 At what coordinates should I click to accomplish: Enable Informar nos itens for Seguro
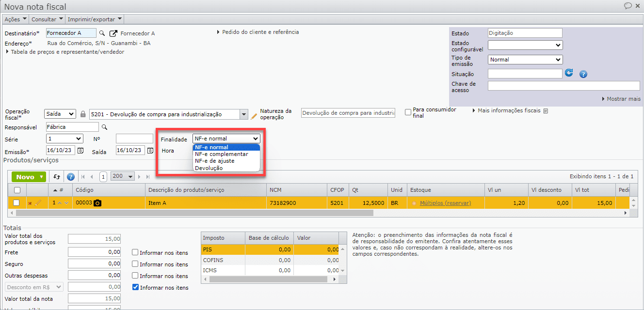(x=135, y=264)
